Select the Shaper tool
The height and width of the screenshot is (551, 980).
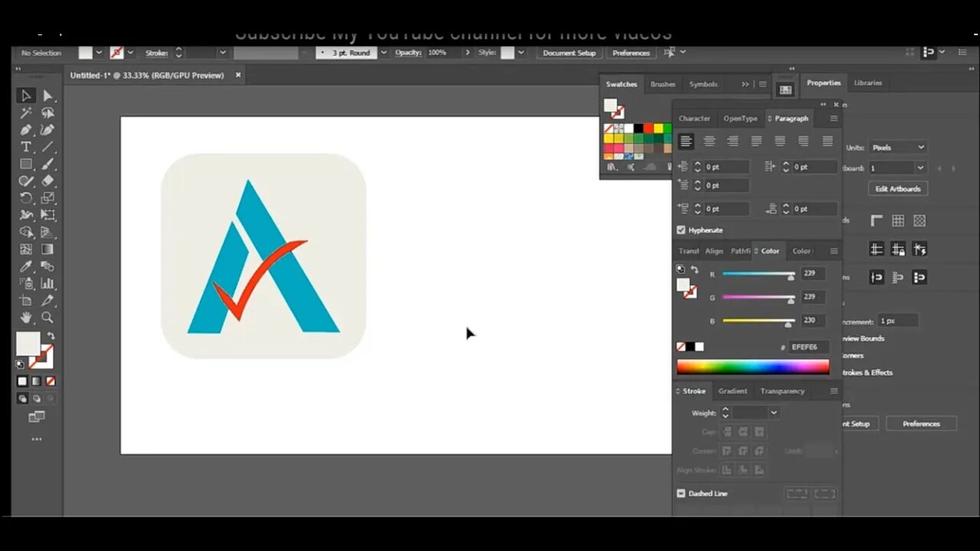[25, 181]
